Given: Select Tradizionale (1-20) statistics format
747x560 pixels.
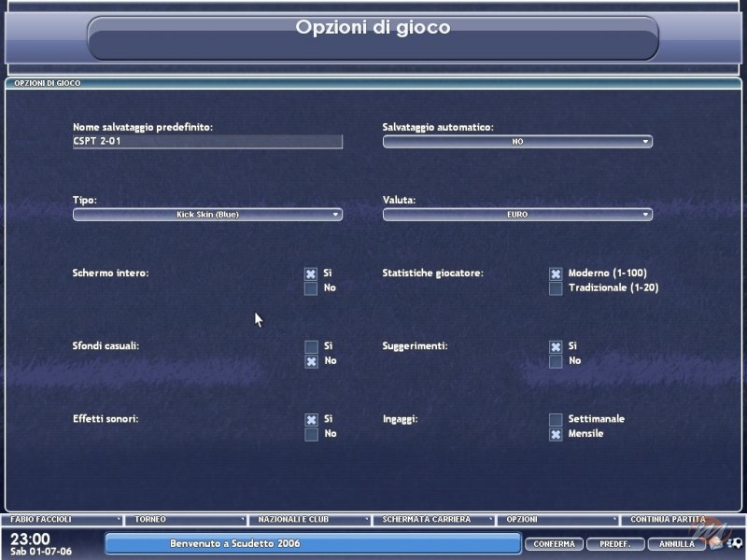Looking at the screenshot, I should (x=555, y=287).
